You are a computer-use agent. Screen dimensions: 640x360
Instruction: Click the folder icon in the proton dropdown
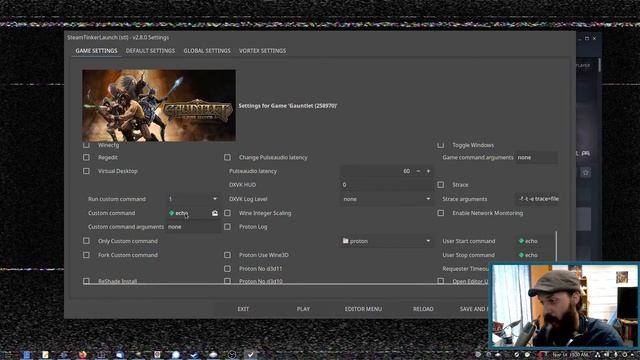(346, 241)
